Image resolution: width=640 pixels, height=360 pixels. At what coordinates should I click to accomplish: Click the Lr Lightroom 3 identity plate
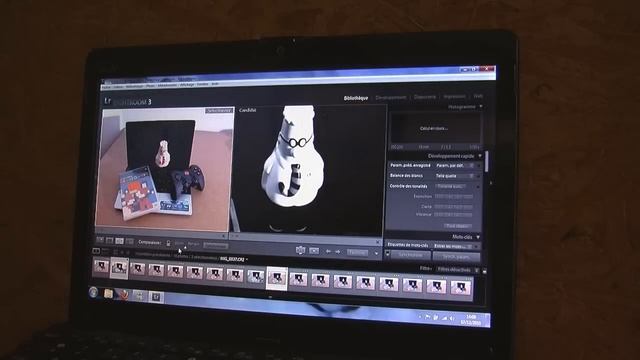[x=128, y=101]
